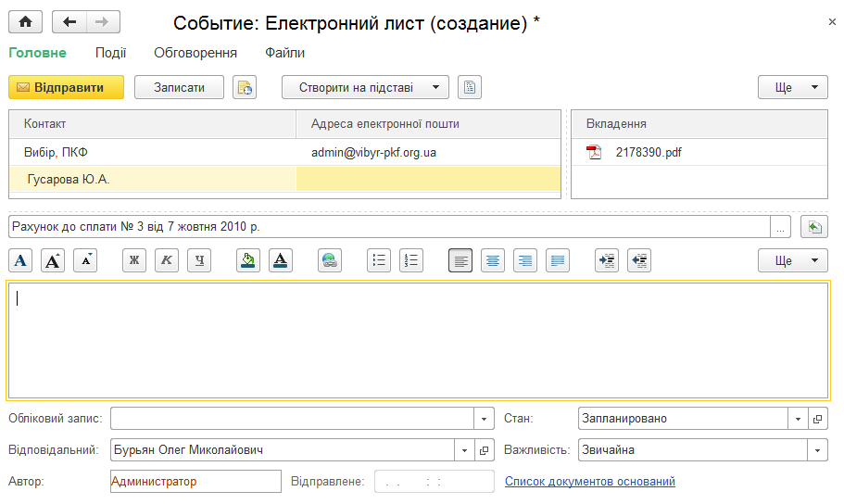
Task: Click the Важливість field Звичайна
Action: [x=693, y=450]
